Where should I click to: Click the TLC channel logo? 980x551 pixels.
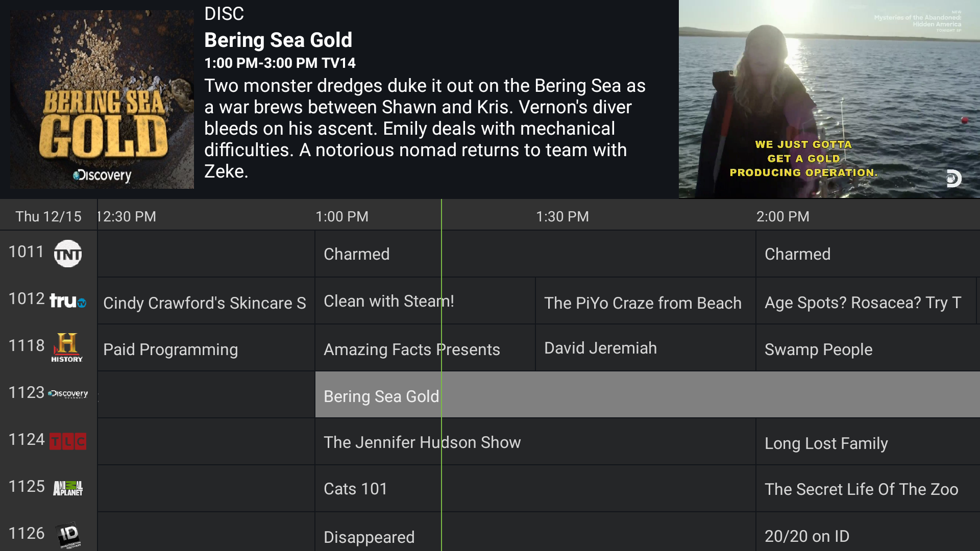(x=68, y=441)
